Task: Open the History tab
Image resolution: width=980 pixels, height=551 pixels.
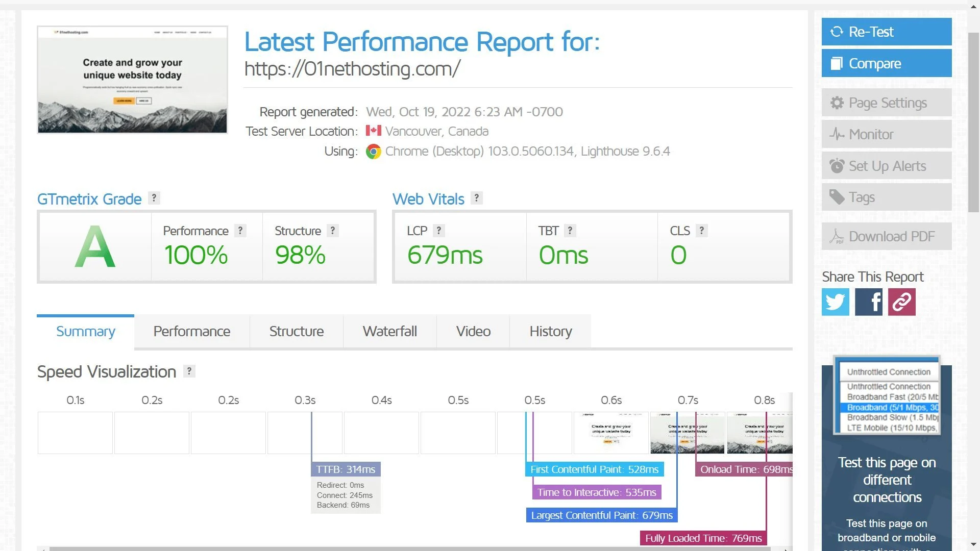Action: [x=550, y=331]
